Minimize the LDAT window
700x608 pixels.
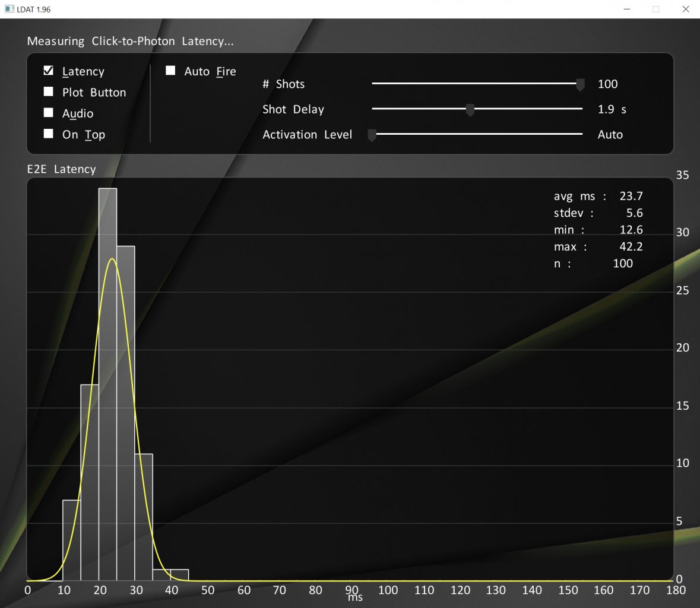[x=627, y=9]
